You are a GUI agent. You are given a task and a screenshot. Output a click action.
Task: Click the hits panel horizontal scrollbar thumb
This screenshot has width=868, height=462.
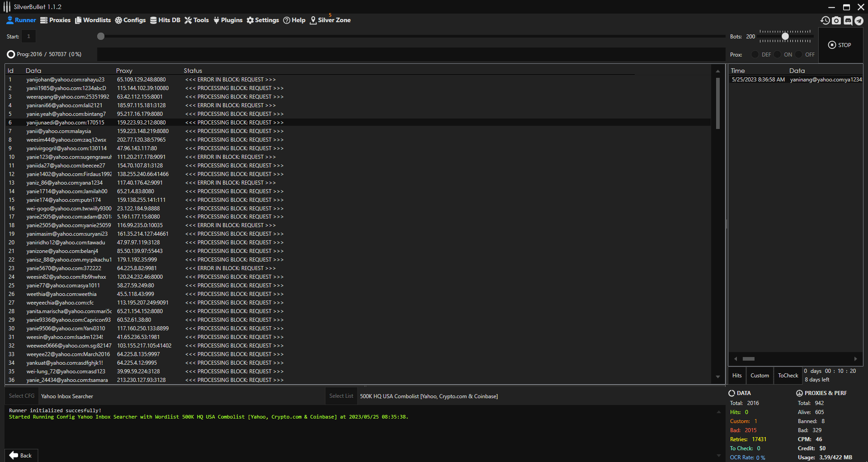click(749, 359)
